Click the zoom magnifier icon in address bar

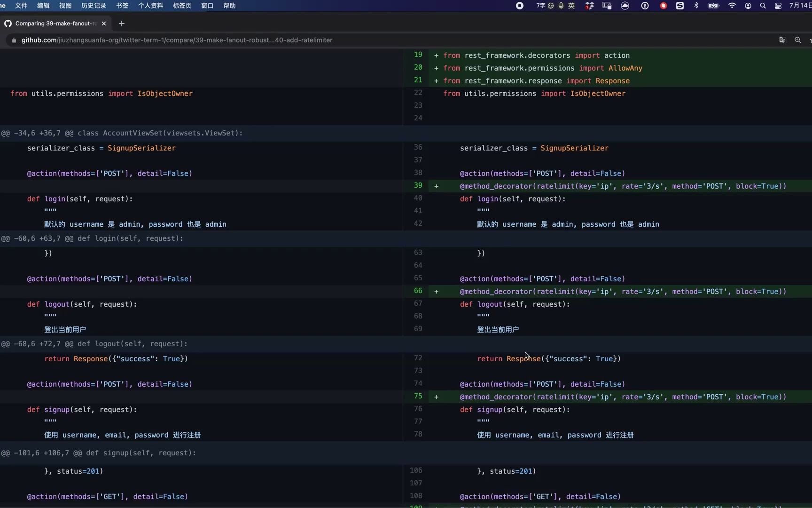797,40
